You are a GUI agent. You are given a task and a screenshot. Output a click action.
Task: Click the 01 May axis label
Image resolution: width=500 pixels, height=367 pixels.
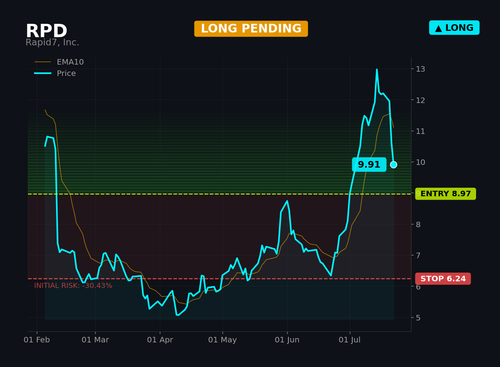[222, 340]
